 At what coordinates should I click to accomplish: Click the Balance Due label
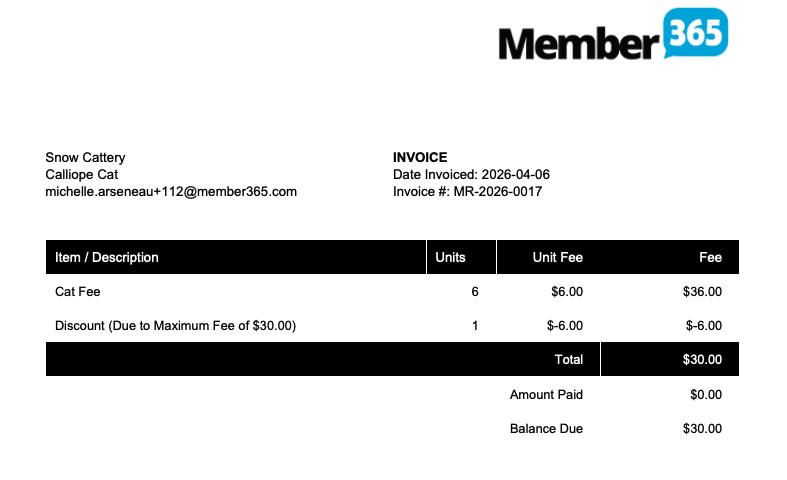pyautogui.click(x=546, y=428)
